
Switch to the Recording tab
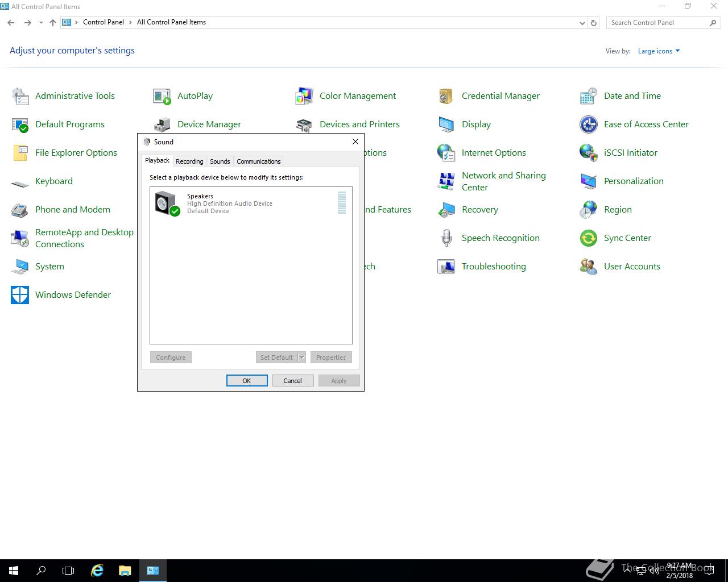189,161
